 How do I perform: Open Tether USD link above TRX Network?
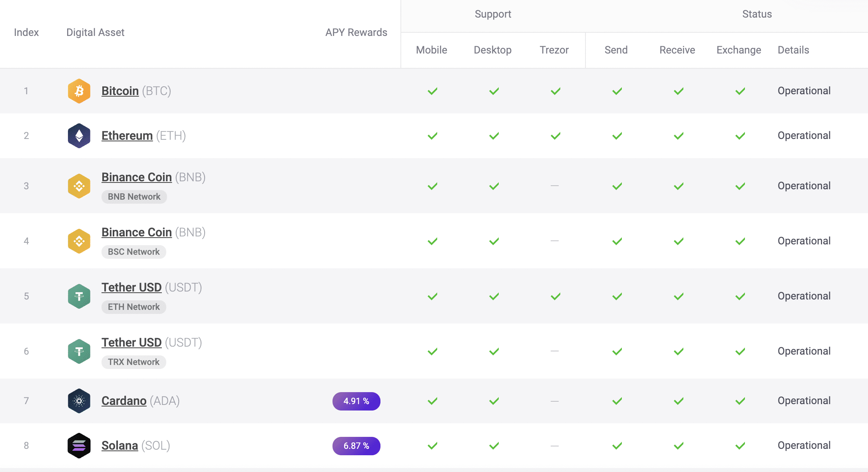tap(131, 343)
